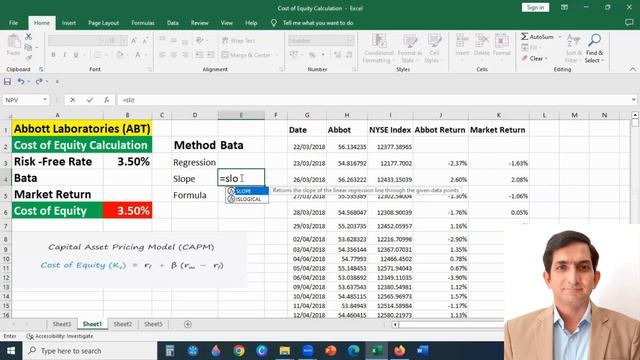
Task: Click in the formula bar input
Action: (x=373, y=100)
